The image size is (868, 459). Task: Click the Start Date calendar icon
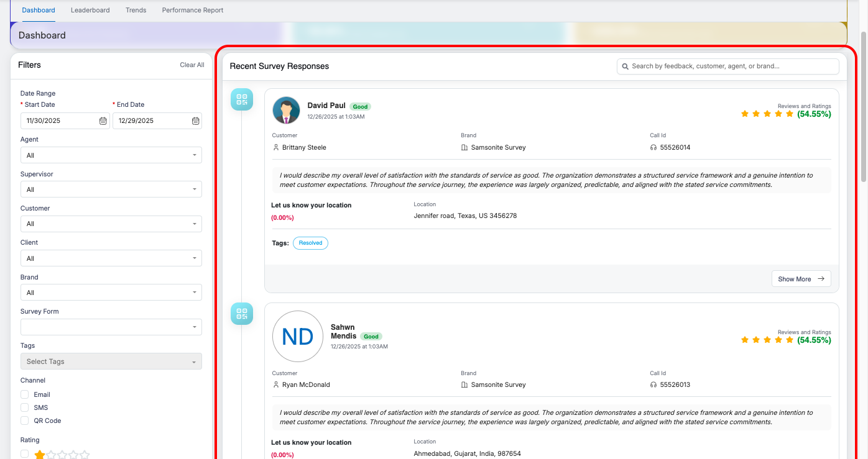103,121
